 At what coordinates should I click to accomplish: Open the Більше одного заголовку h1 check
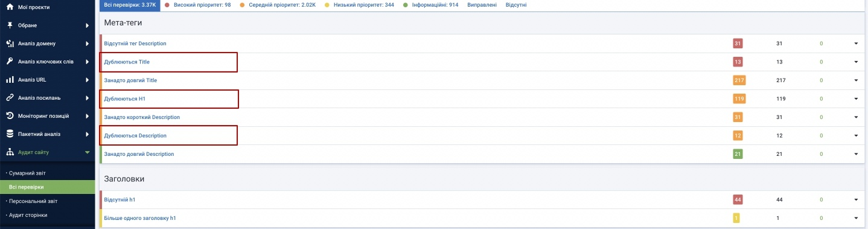tap(140, 218)
